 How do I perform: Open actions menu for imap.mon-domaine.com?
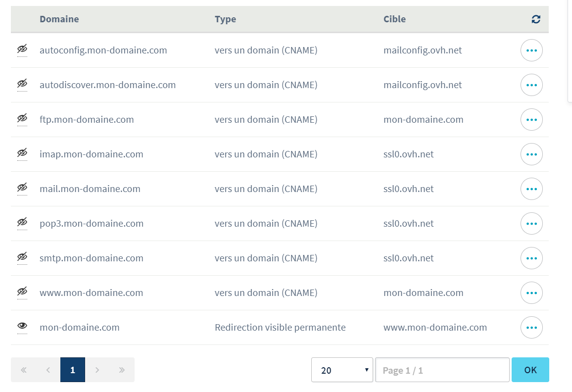click(531, 154)
